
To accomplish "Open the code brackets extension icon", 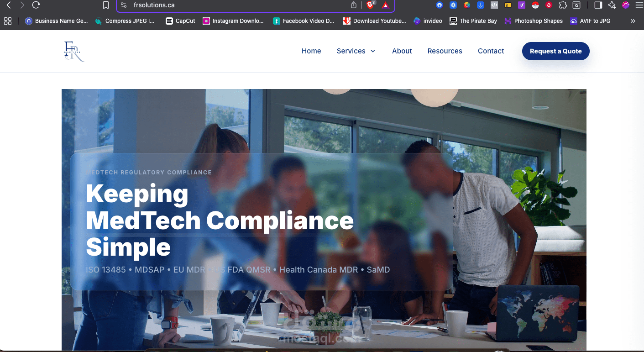I will tap(494, 5).
